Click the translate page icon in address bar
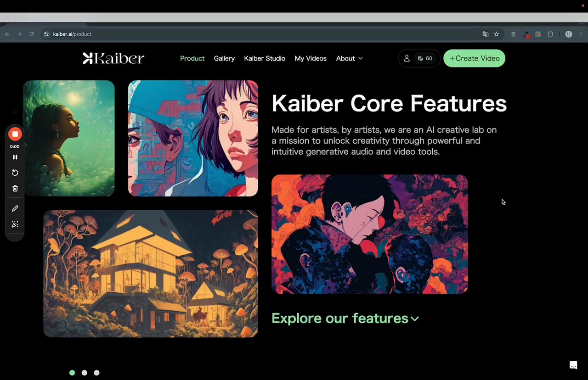The image size is (588, 380). [485, 34]
